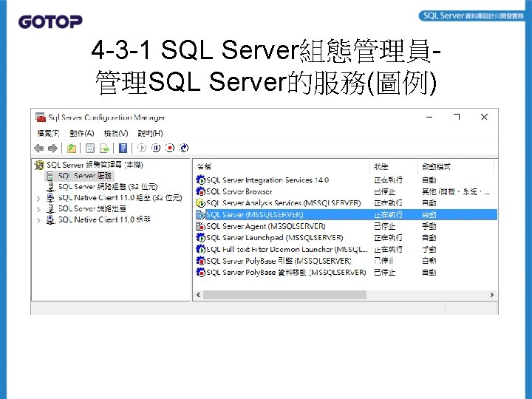Image resolution: width=532 pixels, height=399 pixels.
Task: Select SQL Server Integration Services 14.0 row
Action: point(345,180)
